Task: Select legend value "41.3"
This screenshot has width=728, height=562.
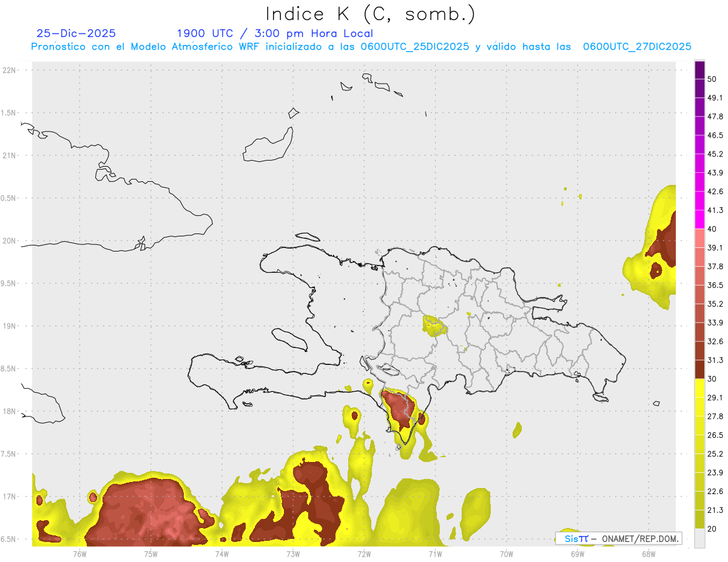Action: (x=715, y=210)
